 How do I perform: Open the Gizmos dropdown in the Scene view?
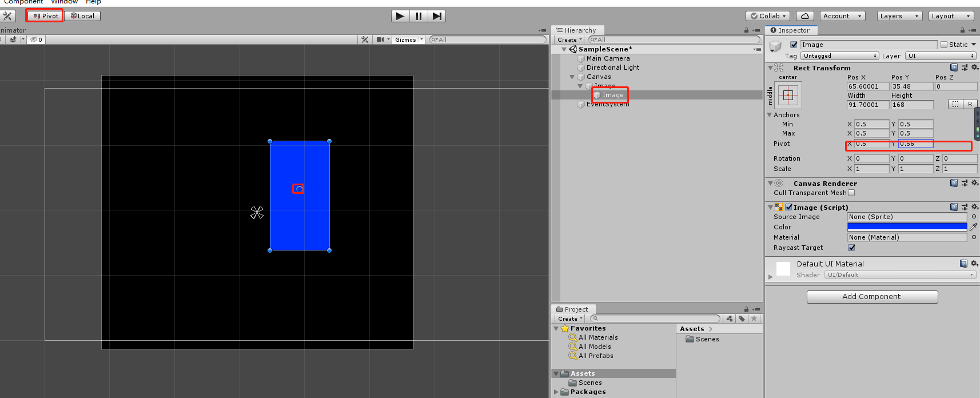coord(408,39)
